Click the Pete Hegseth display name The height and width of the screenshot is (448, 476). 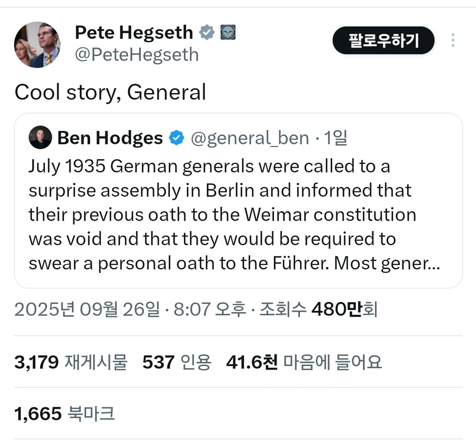[134, 33]
